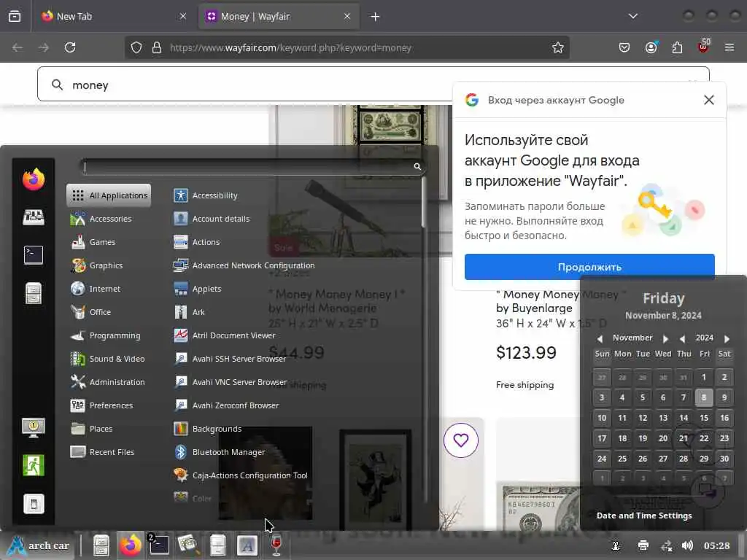
Task: Go to next year after 2024
Action: click(727, 338)
